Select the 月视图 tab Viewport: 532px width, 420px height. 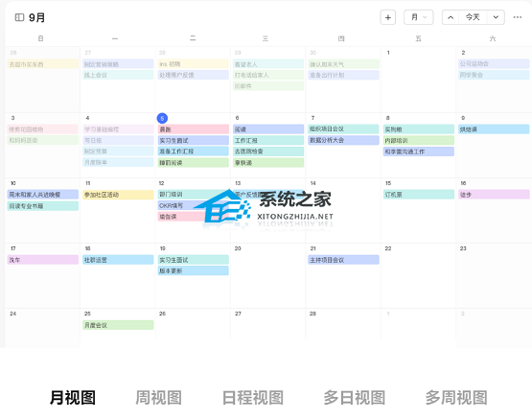coord(73,398)
